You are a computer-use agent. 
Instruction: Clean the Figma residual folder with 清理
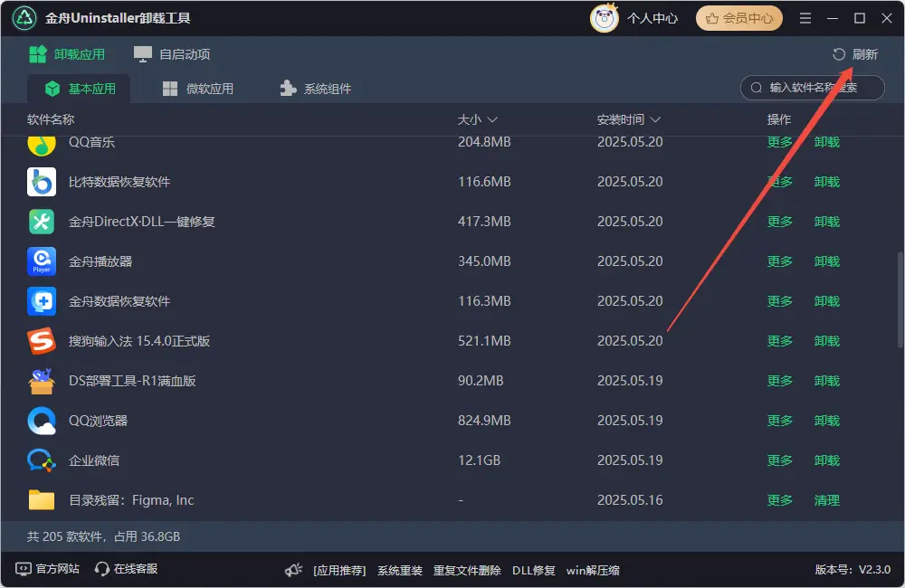[826, 499]
